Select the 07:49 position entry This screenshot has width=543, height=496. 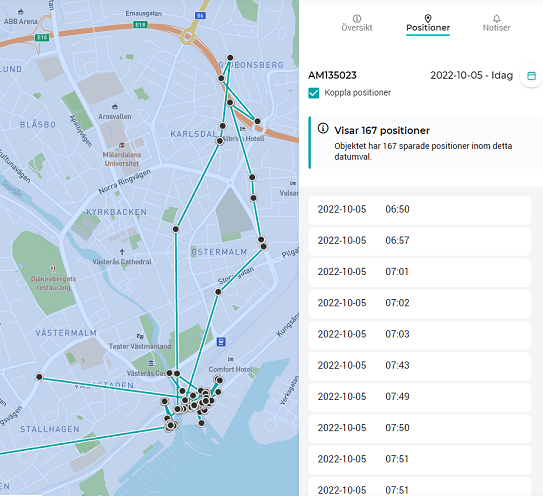pyautogui.click(x=419, y=397)
